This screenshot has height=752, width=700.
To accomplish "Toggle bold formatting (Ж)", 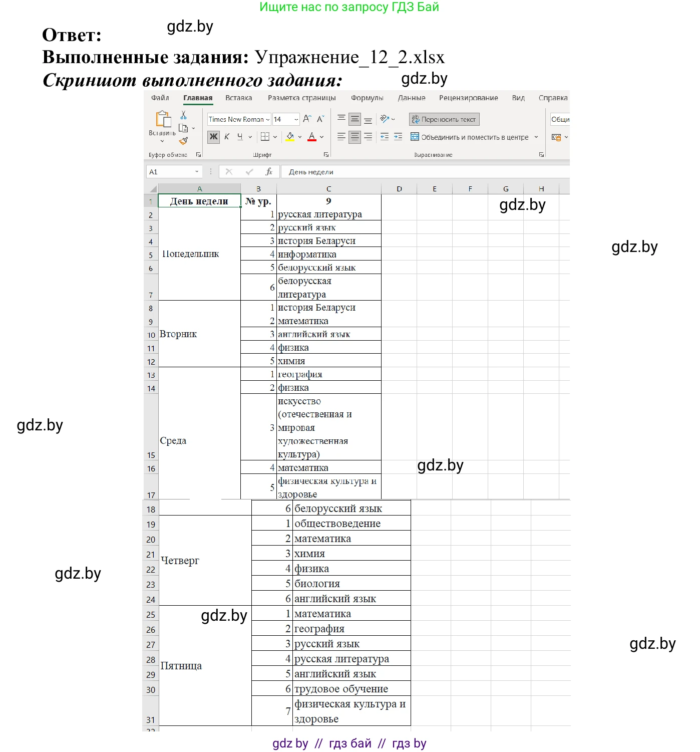I will pyautogui.click(x=213, y=137).
